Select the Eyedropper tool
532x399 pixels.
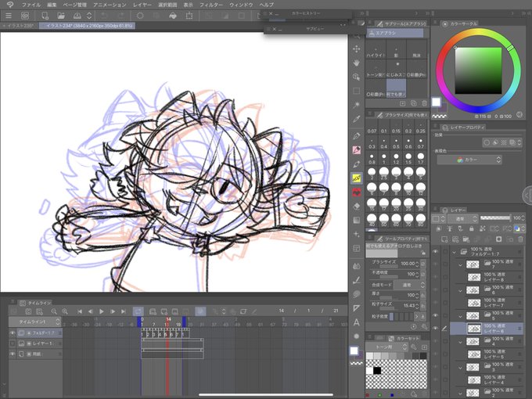click(356, 119)
